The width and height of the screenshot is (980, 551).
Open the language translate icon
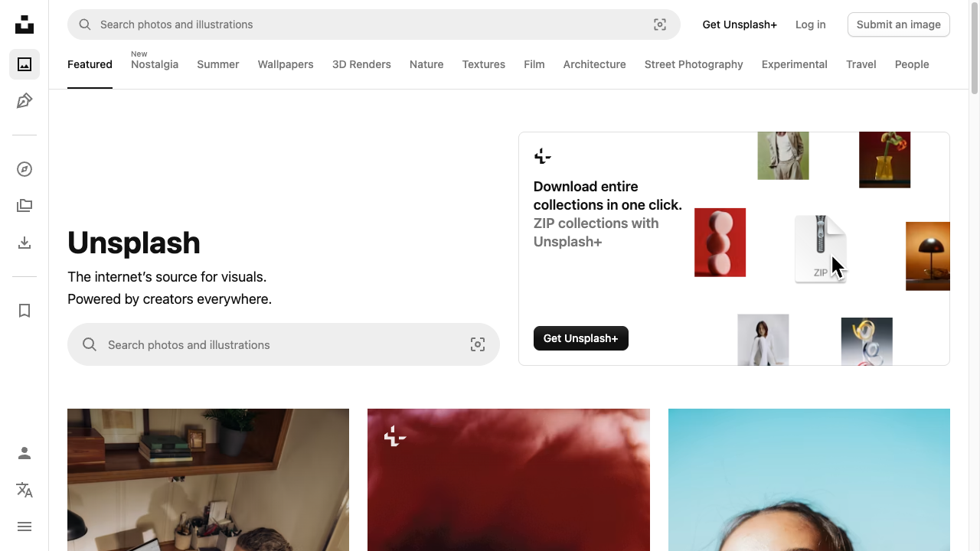(24, 490)
